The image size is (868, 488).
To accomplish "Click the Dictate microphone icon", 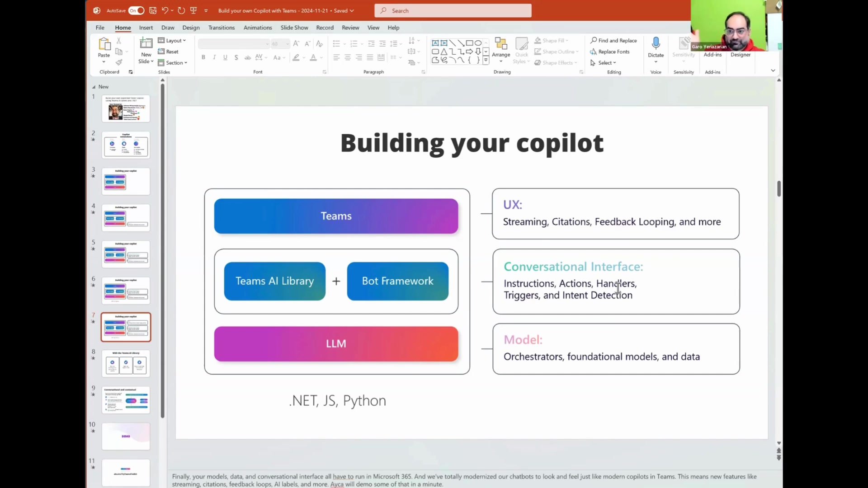I will click(656, 43).
